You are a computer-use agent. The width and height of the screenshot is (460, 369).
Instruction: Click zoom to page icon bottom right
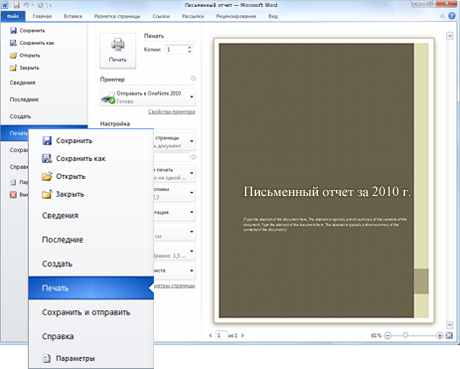(x=449, y=335)
